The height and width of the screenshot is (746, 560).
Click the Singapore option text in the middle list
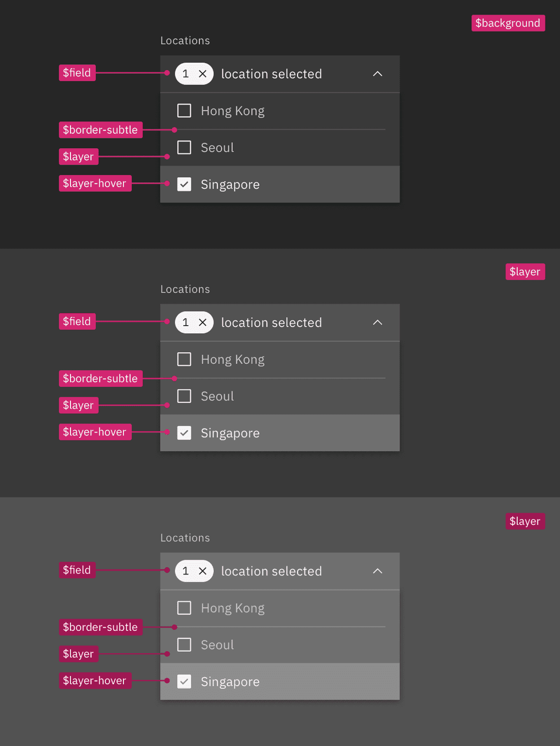click(x=230, y=433)
